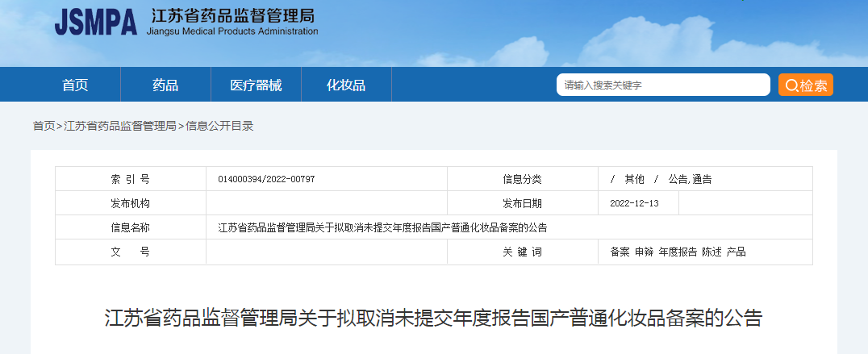The image size is (868, 354).
Task: Open the 医疗器械 navigation menu item
Action: (256, 85)
